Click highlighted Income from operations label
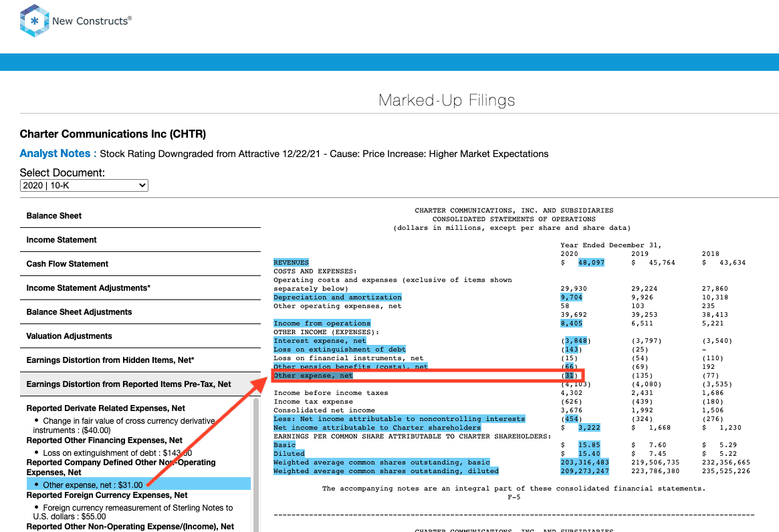The height and width of the screenshot is (532, 779). [322, 323]
